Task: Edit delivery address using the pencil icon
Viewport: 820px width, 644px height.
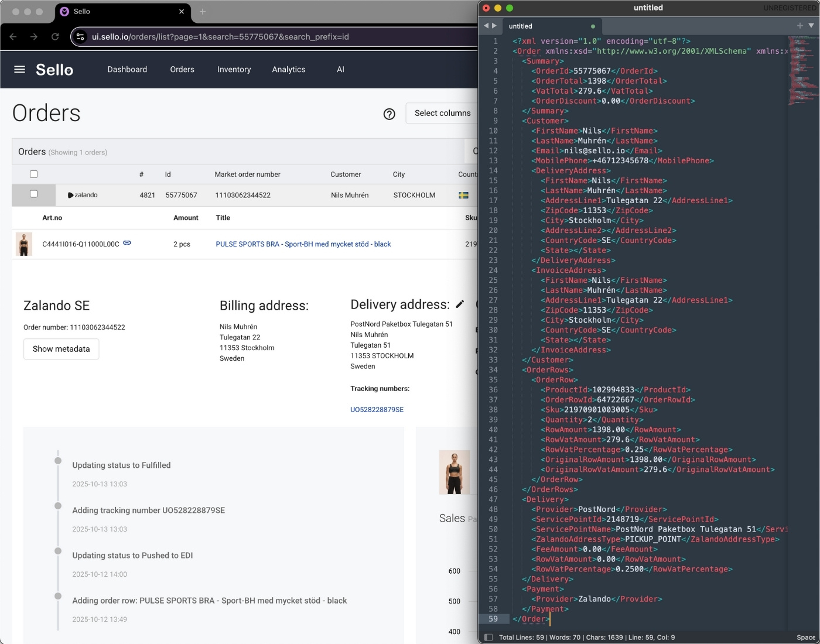Action: (x=460, y=304)
